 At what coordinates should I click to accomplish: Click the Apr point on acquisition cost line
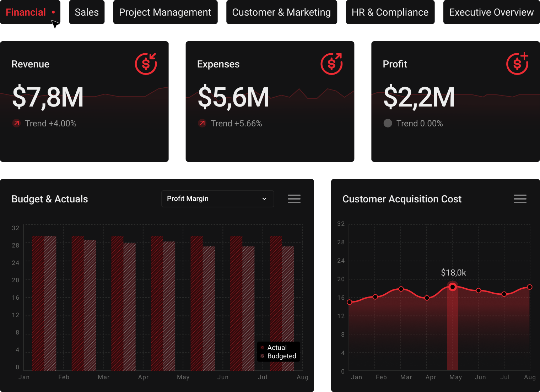[x=427, y=298]
